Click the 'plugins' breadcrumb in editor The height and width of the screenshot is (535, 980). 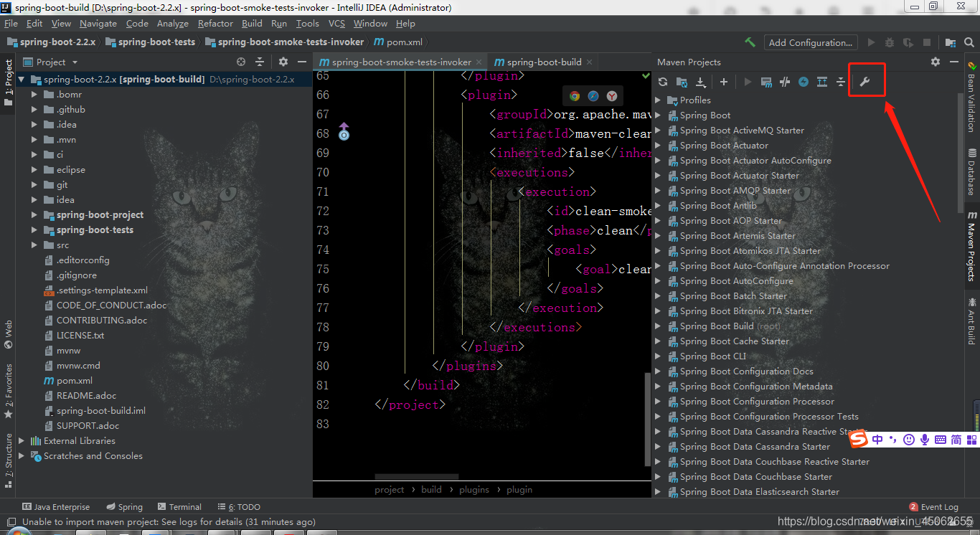(474, 490)
